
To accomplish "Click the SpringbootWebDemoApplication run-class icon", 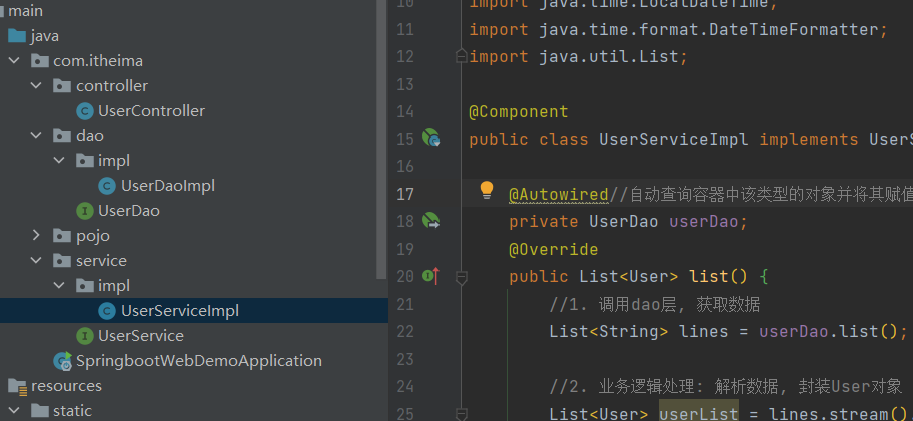I will pos(62,361).
